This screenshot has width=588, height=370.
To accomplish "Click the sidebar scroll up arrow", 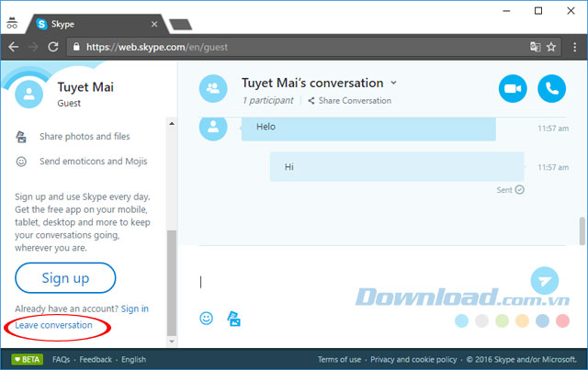I will (172, 123).
